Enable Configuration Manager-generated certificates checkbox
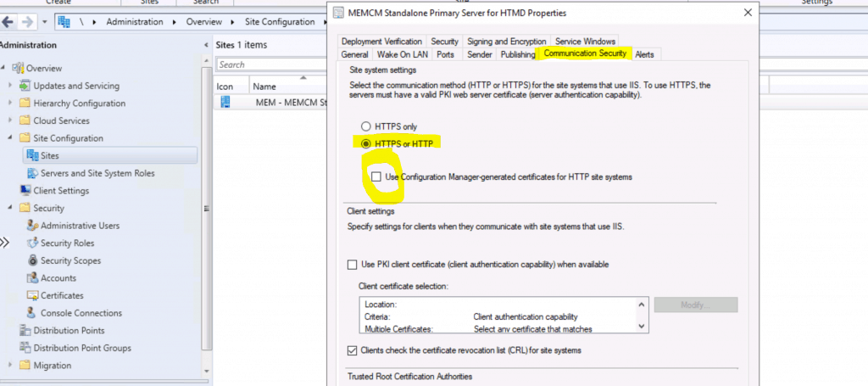This screenshot has width=868, height=386. (376, 177)
